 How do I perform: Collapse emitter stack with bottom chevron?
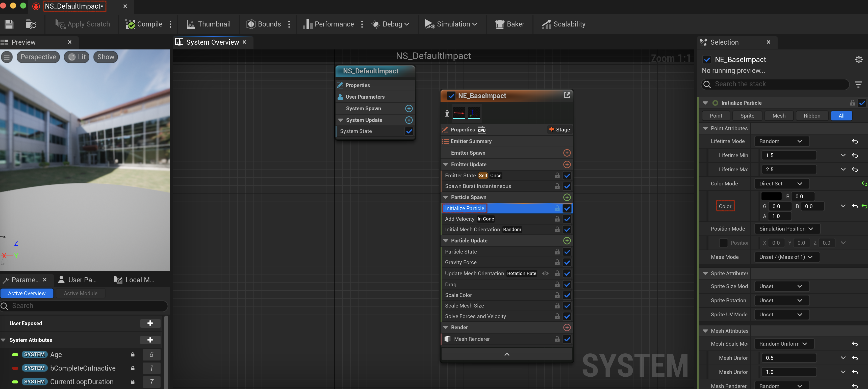(x=506, y=354)
